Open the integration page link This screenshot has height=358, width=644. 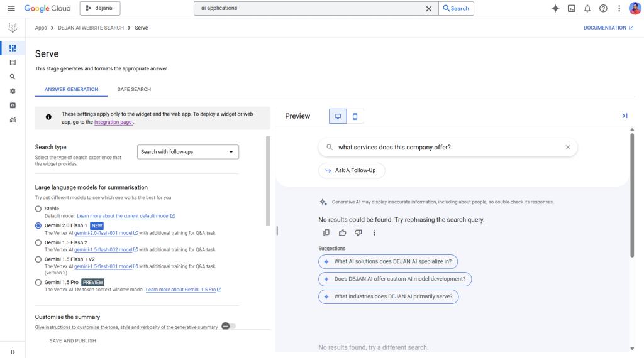(x=113, y=122)
